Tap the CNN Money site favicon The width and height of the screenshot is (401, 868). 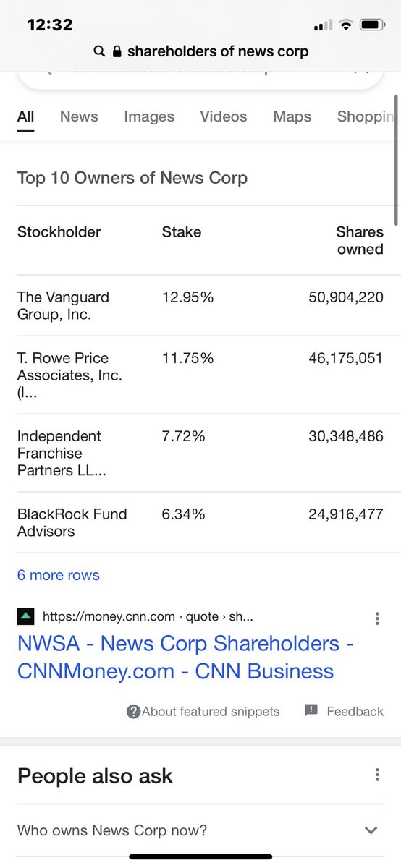coord(25,617)
